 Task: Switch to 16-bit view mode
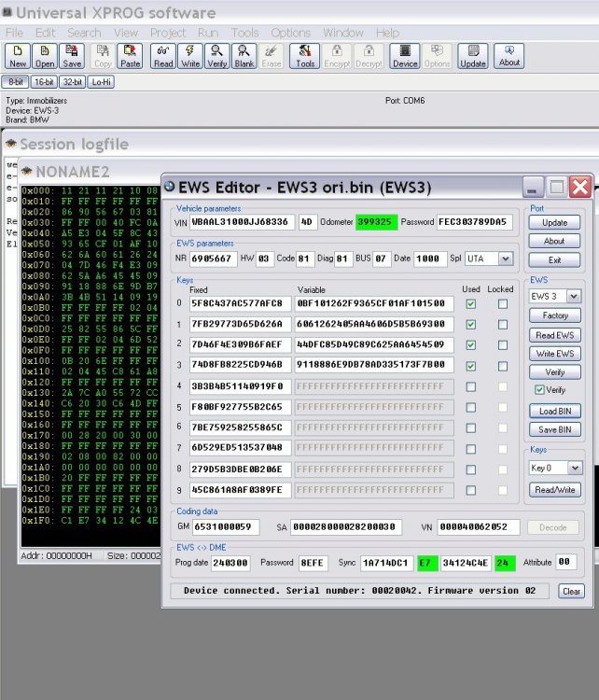coord(44,82)
